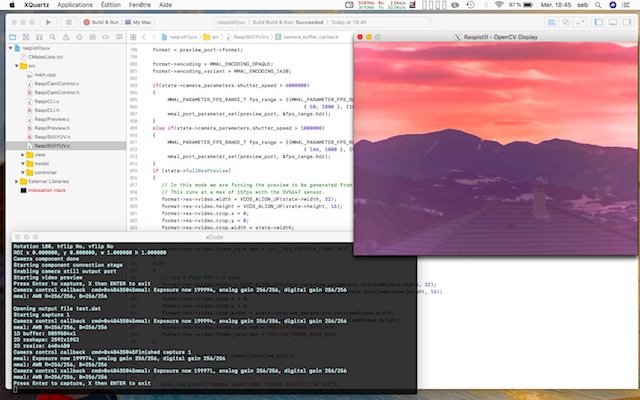Go back with the jump bar left arrow

(144, 37)
